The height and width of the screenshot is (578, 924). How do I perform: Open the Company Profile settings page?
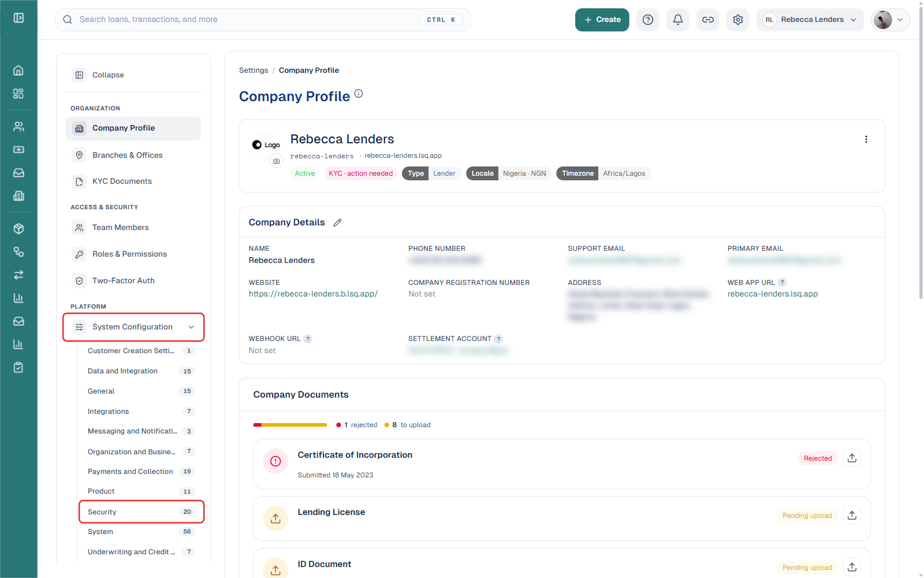click(133, 128)
